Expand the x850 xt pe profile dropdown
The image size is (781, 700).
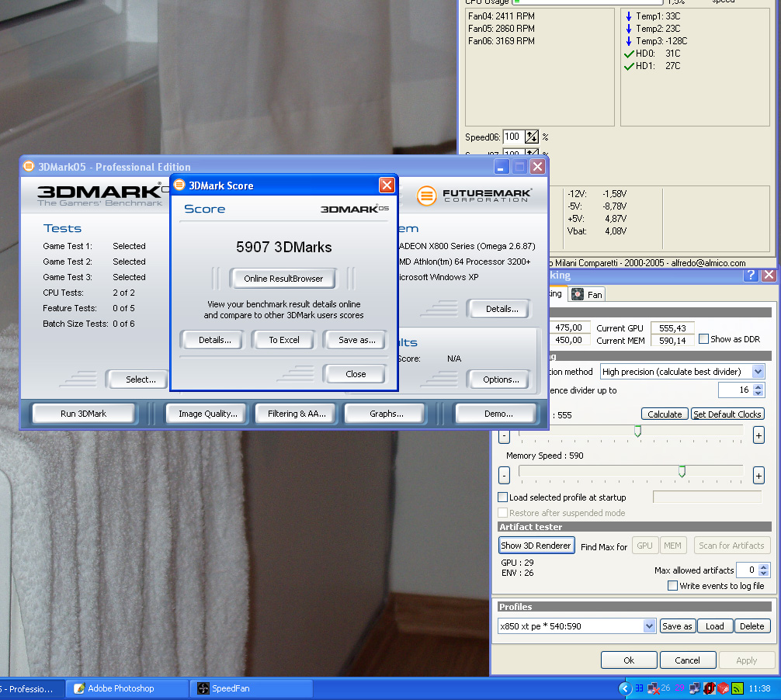click(648, 626)
